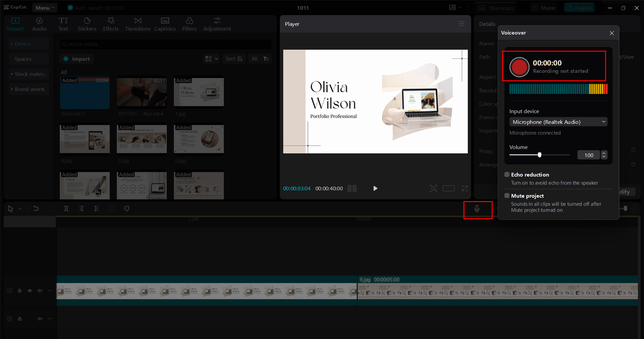Adjust the voiceover Volume slider
The height and width of the screenshot is (339, 644).
point(539,155)
